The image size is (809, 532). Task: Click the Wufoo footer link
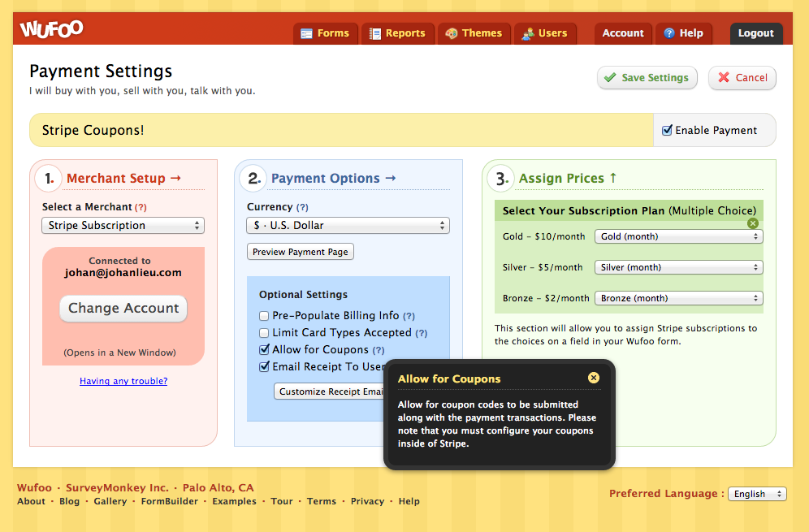click(x=35, y=488)
